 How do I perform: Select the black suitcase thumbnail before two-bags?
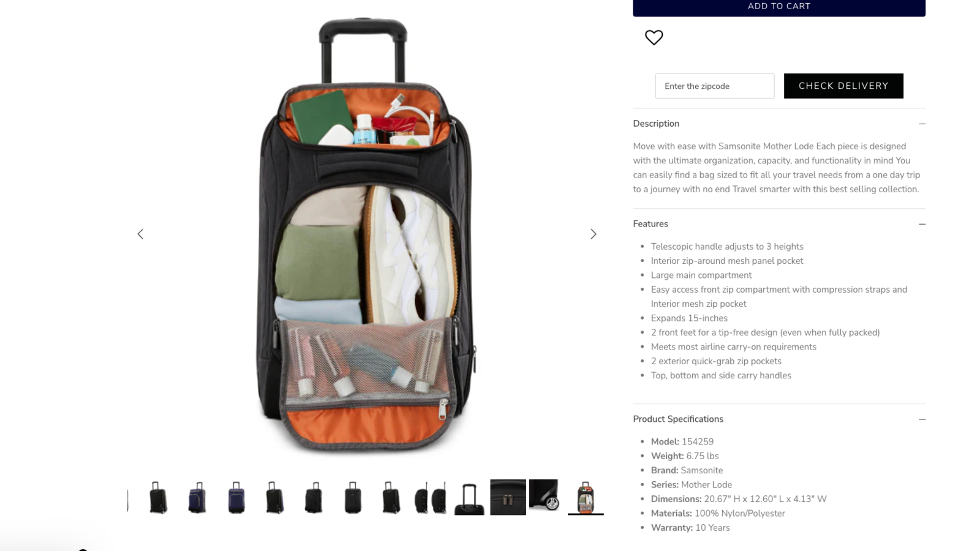click(391, 497)
